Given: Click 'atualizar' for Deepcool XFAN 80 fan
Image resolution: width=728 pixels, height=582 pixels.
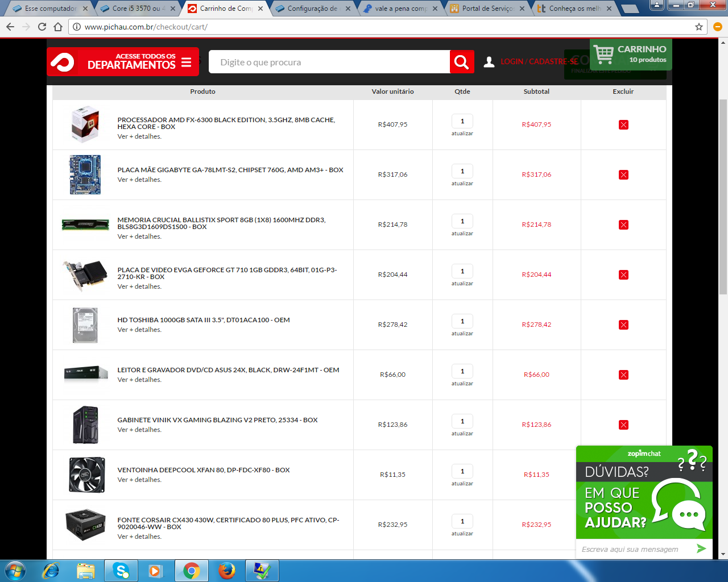Looking at the screenshot, I should [x=462, y=484].
